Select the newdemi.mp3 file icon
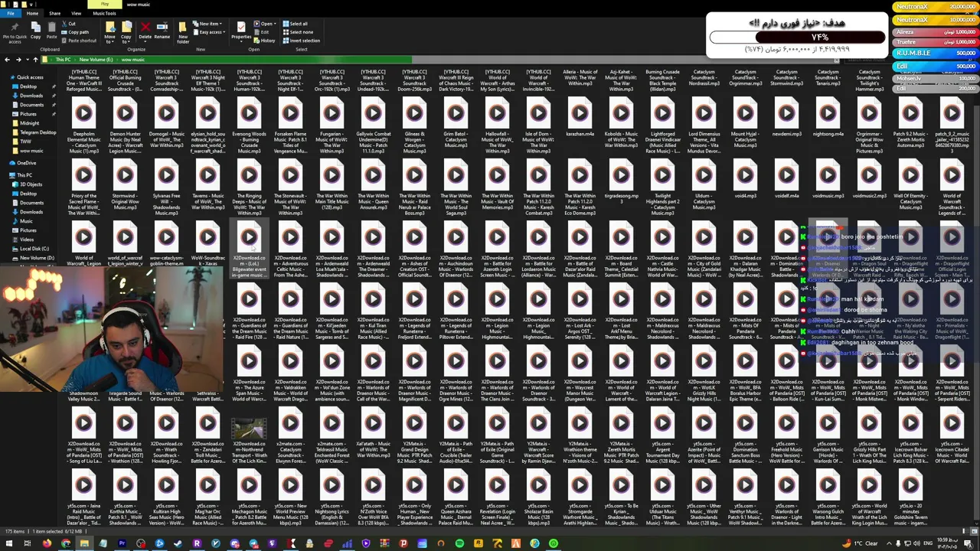The height and width of the screenshot is (551, 980). tap(786, 114)
